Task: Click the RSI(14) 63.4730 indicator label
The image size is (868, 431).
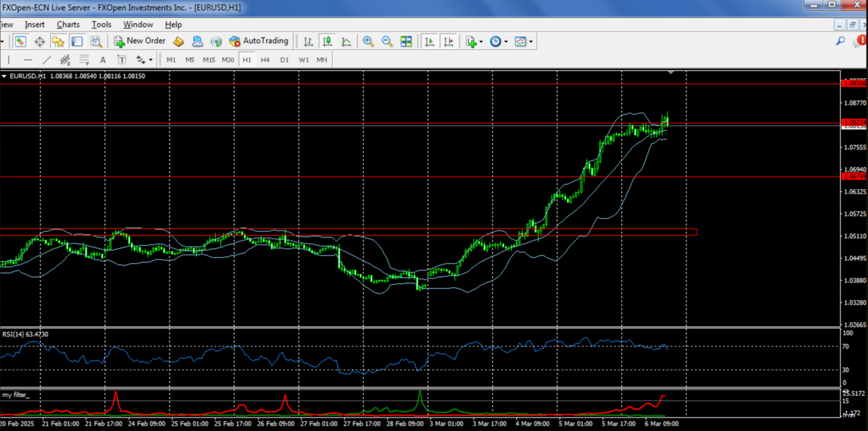Action: coord(25,334)
